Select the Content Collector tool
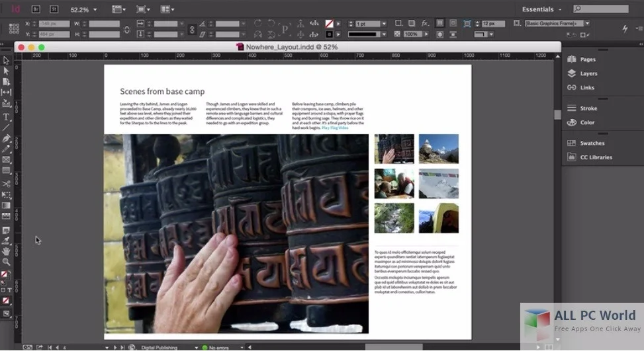This screenshot has height=351, width=644. click(6, 103)
